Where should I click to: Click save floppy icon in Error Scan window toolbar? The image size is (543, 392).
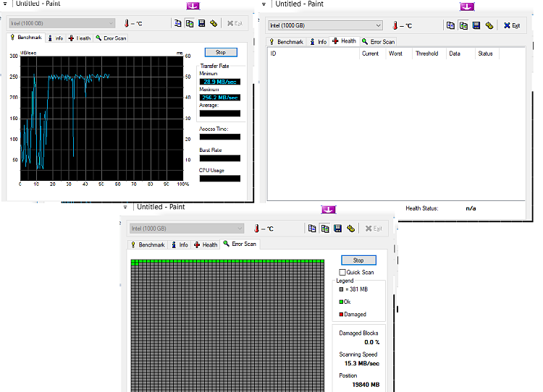tap(337, 229)
